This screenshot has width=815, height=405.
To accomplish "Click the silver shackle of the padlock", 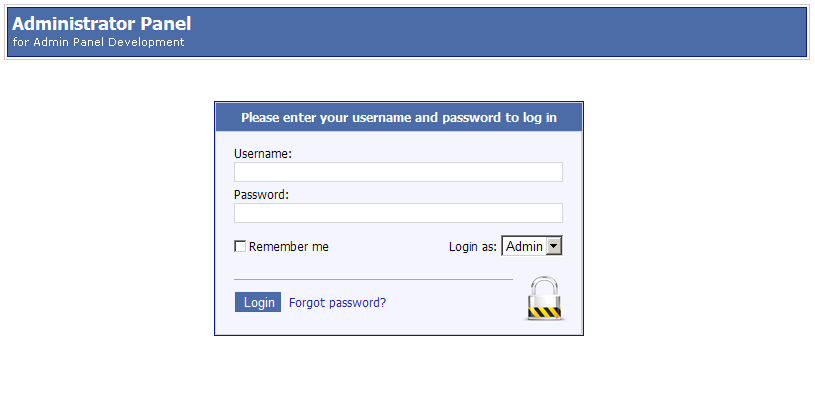I will [x=545, y=286].
